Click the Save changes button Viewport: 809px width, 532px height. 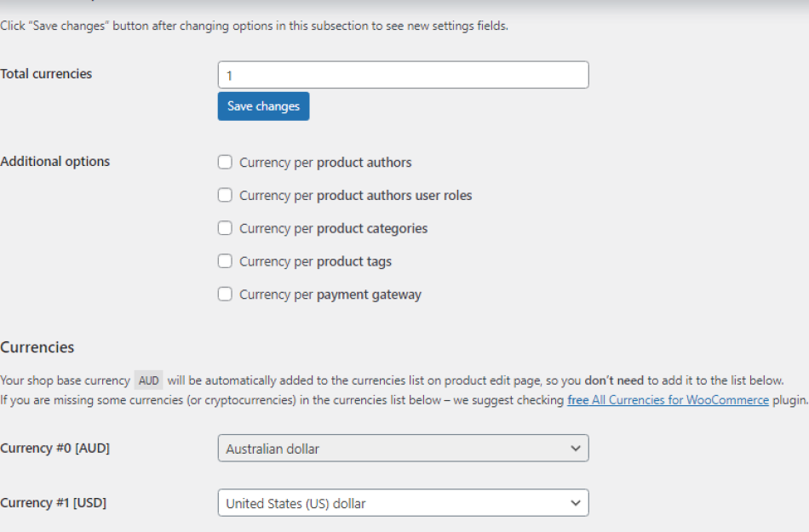[x=263, y=106]
